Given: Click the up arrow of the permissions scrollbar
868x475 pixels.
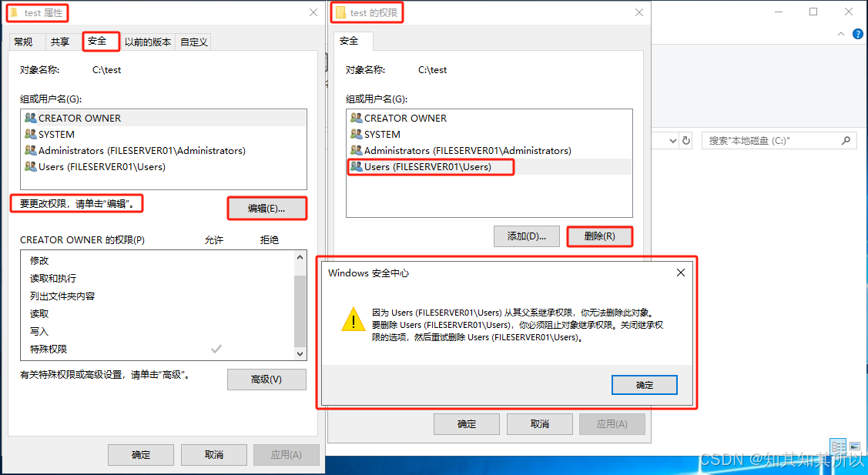Looking at the screenshot, I should tap(300, 257).
